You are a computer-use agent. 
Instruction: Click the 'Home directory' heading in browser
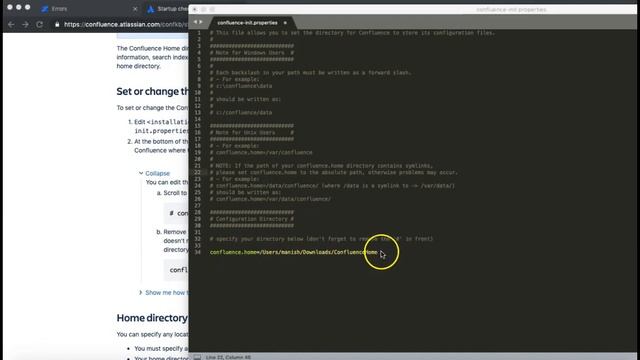click(152, 318)
